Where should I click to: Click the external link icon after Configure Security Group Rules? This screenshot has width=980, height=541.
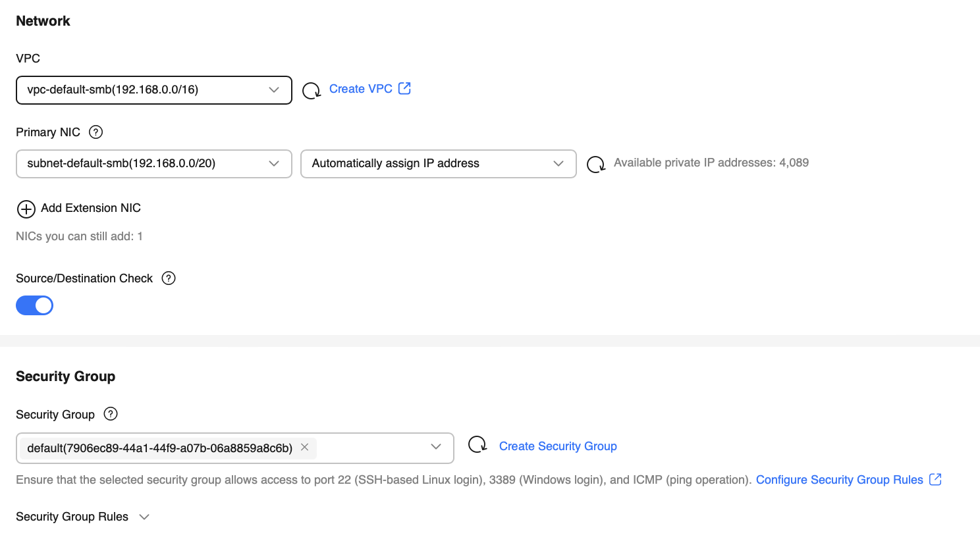tap(935, 479)
